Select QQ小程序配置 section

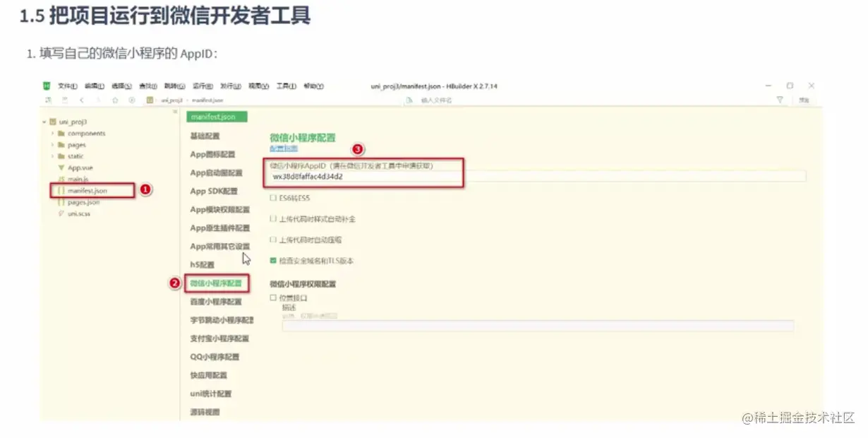click(215, 357)
